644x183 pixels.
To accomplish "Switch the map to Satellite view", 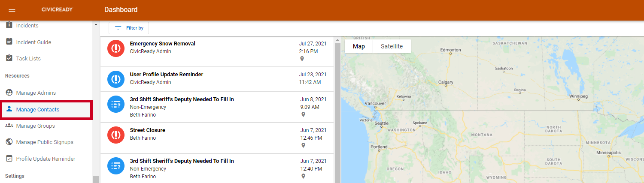I will [392, 46].
